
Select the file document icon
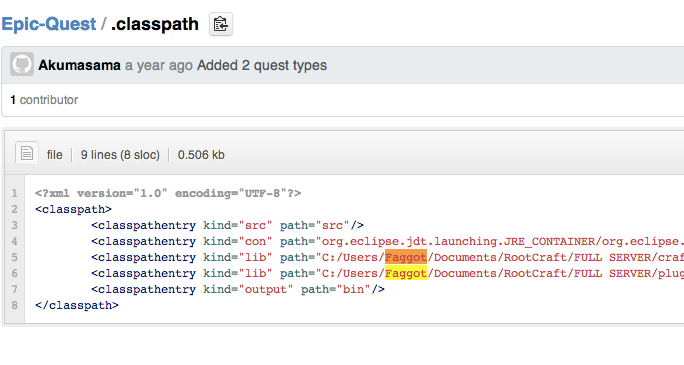pyautogui.click(x=27, y=153)
